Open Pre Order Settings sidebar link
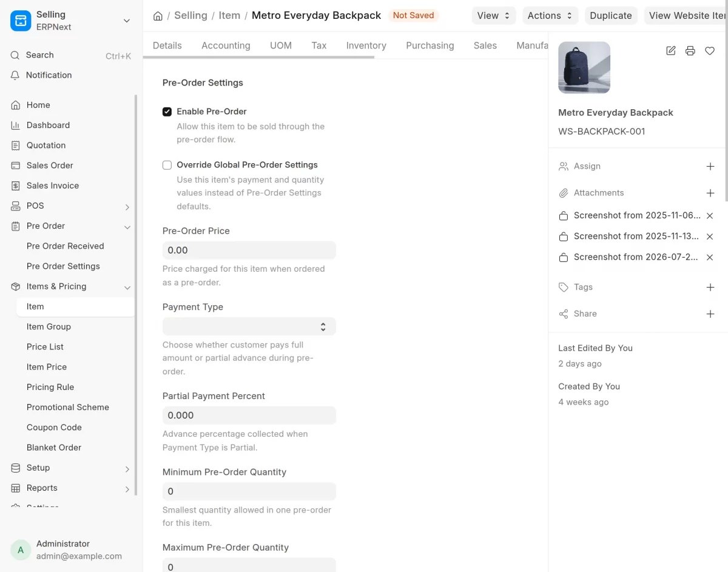Screen dimensions: 728x572 coord(63,266)
